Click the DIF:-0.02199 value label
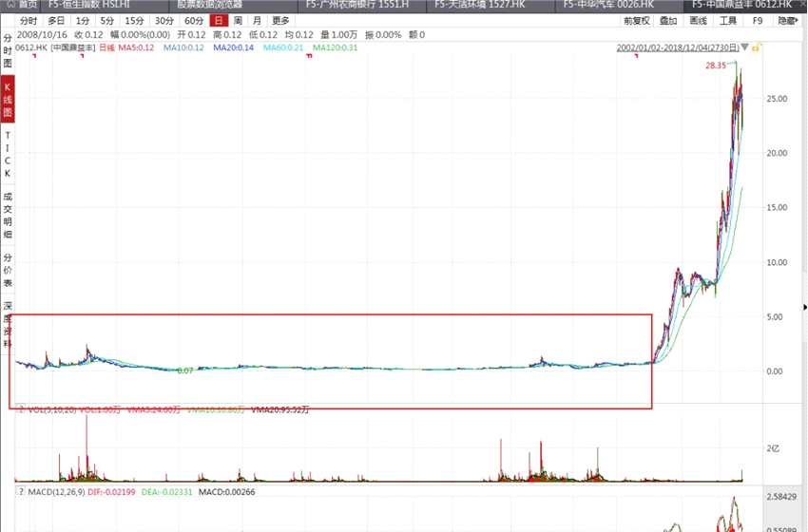Screen dimensions: 808x532 pos(111,492)
